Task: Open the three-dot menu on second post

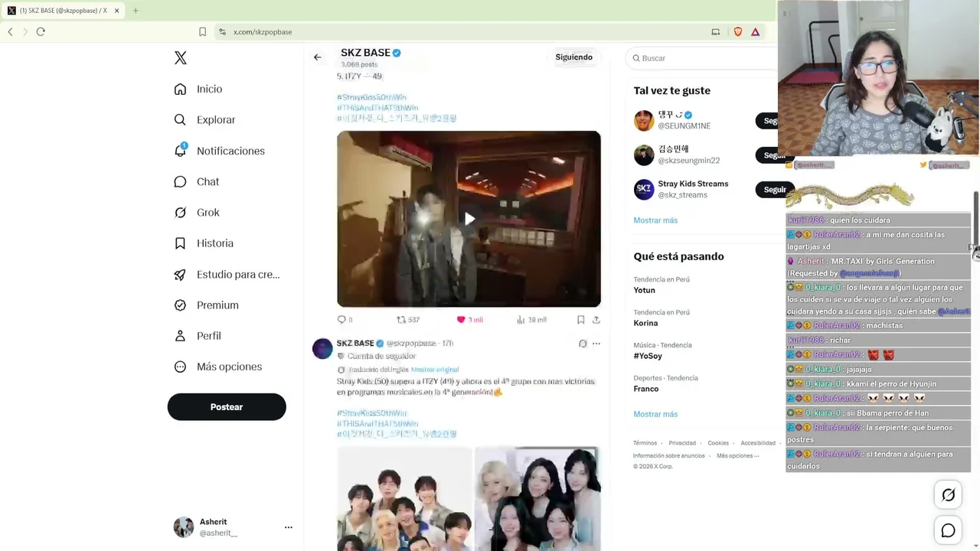Action: (x=596, y=344)
